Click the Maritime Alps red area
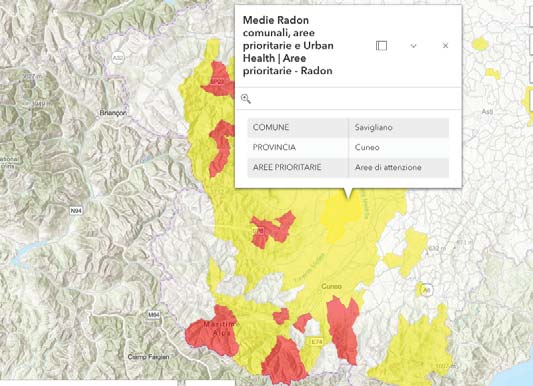This screenshot has height=386, width=533. [213, 333]
